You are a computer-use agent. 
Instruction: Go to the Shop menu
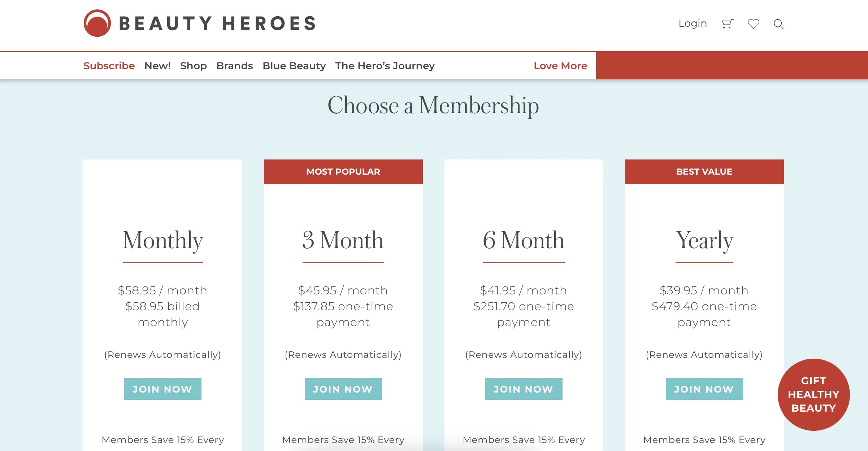point(194,66)
